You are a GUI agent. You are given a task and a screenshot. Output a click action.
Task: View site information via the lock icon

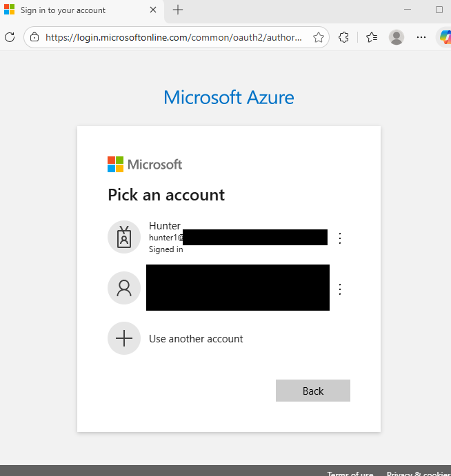click(34, 37)
